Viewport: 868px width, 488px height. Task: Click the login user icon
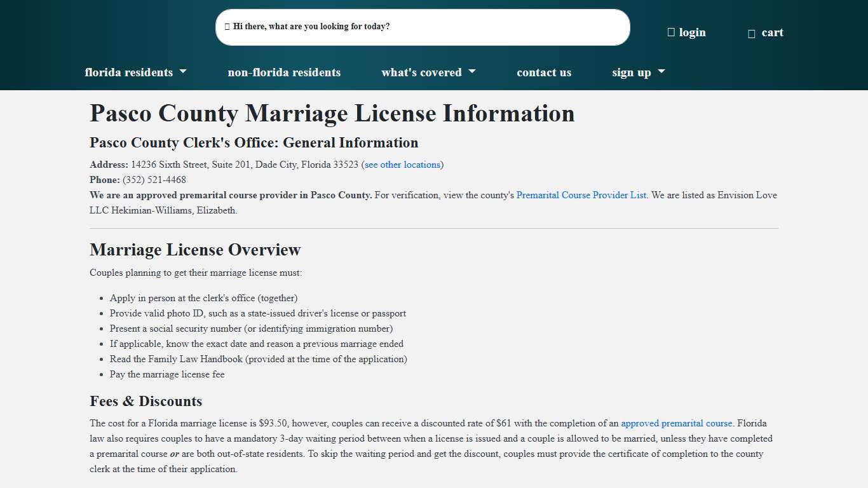670,32
